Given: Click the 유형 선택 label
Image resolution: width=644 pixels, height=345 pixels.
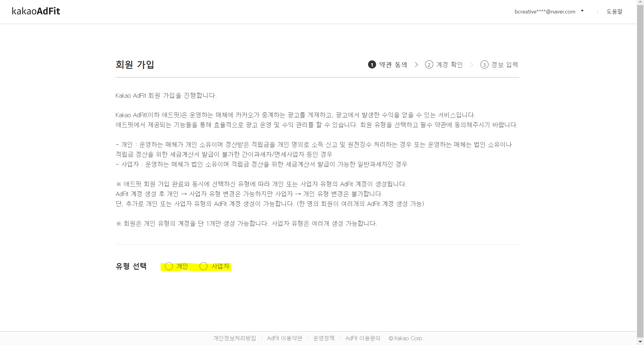Looking at the screenshot, I should point(131,266).
